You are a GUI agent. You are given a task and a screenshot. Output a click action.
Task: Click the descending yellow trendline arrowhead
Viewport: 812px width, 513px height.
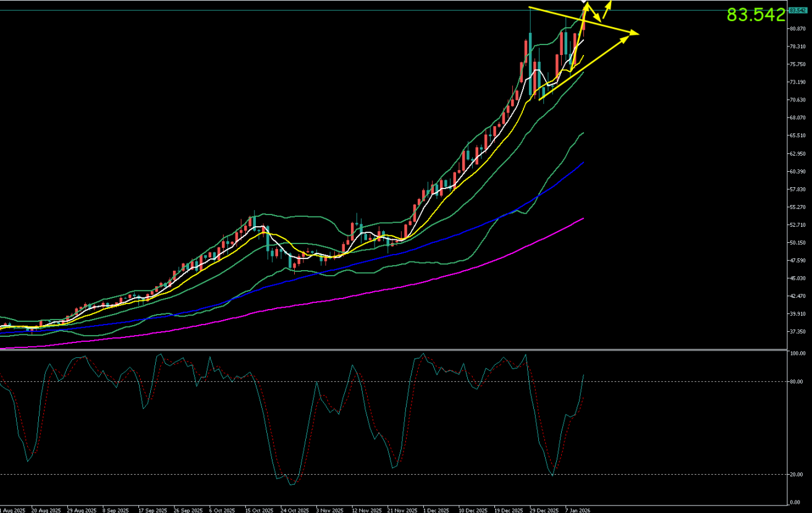point(633,32)
